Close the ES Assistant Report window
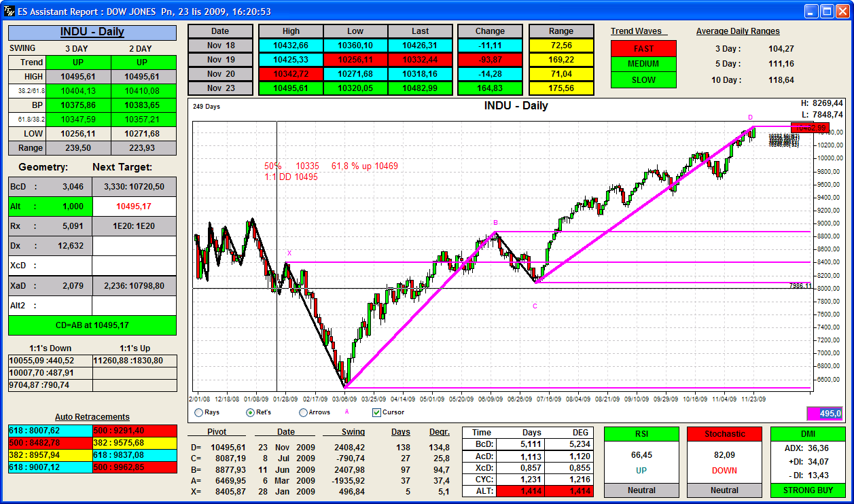 (842, 12)
